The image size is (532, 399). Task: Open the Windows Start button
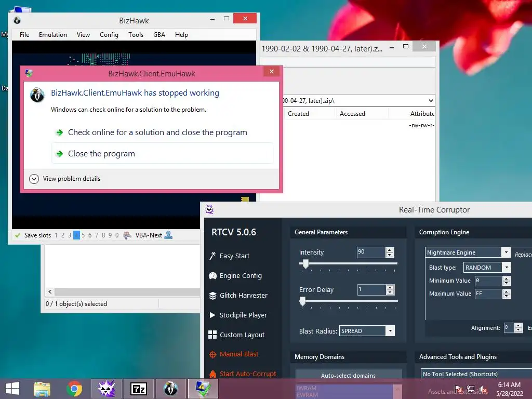[x=12, y=389]
